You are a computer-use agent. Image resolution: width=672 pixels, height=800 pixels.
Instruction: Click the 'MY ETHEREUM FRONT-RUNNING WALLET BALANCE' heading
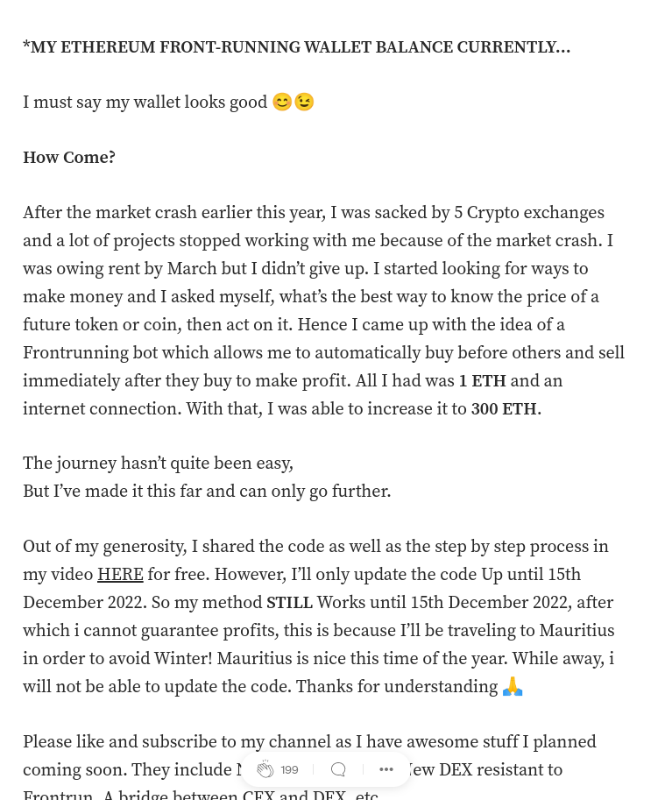click(x=296, y=47)
